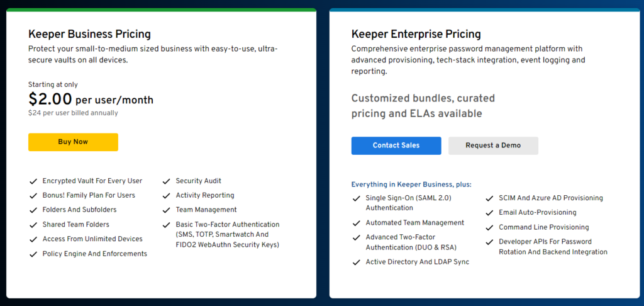
Task: Click the 'Access From Unlimited Devices' text
Action: click(92, 239)
